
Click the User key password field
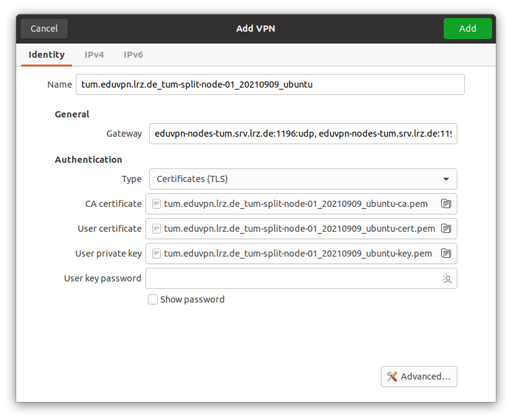(x=292, y=278)
